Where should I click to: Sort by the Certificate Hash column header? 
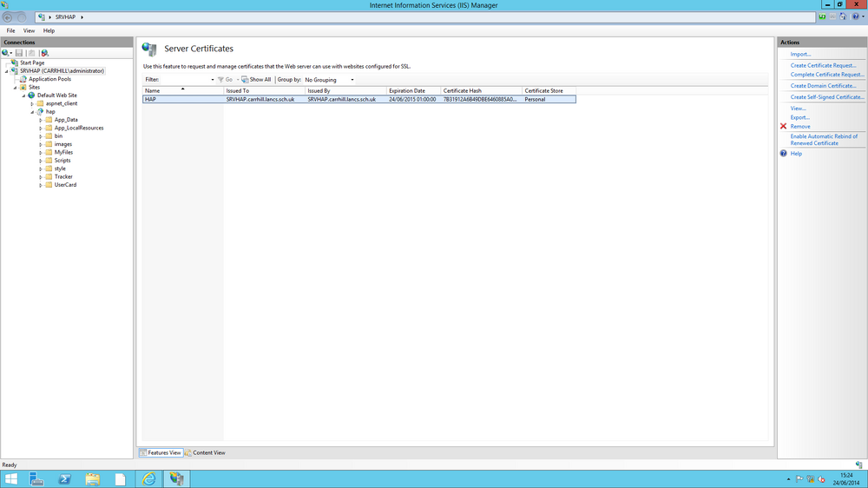[481, 91]
